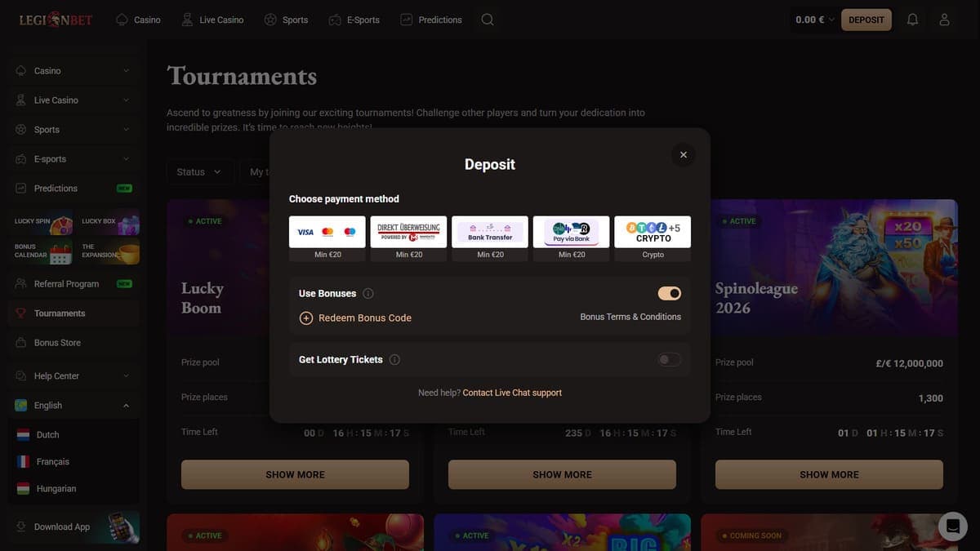This screenshot has height=551, width=980.
Task: Open the Spinoleague 2026 banner image
Action: [x=829, y=268]
